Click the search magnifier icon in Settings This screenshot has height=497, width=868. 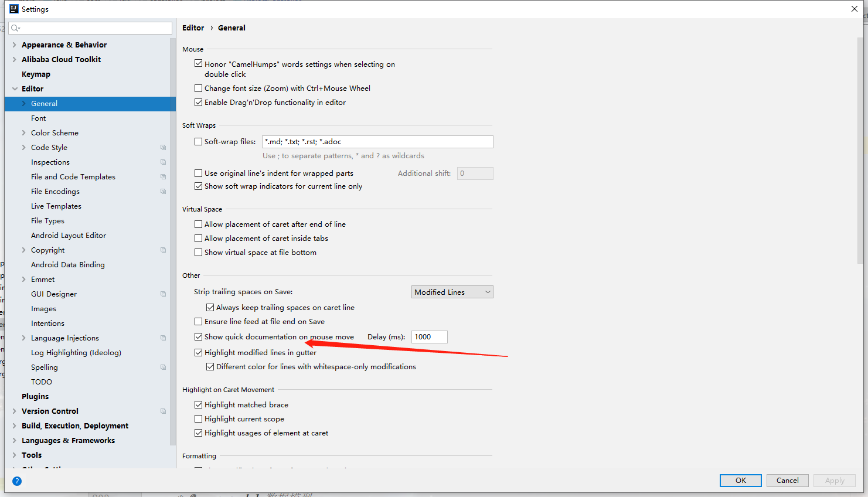(15, 28)
